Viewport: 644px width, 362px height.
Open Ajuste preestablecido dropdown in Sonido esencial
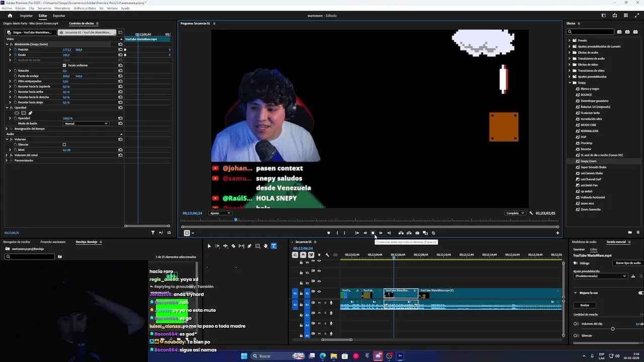click(600, 276)
